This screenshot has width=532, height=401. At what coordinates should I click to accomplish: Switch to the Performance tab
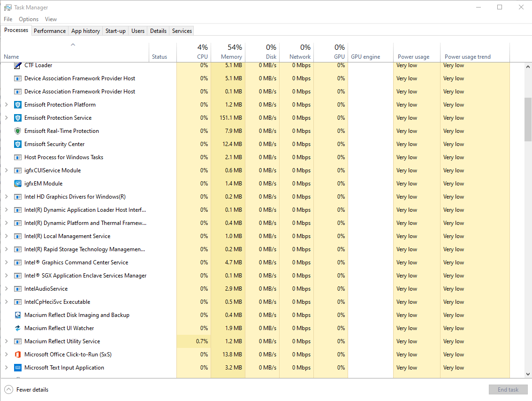coord(50,31)
